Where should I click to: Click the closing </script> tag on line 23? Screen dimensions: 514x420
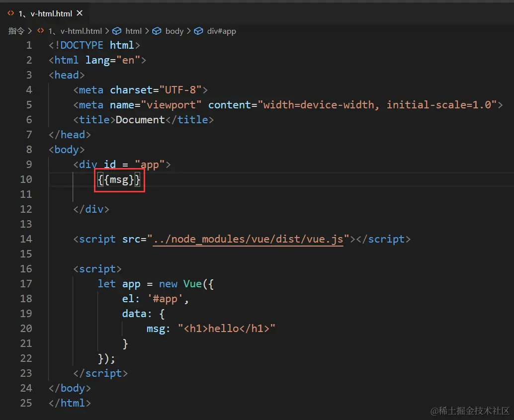coord(100,373)
